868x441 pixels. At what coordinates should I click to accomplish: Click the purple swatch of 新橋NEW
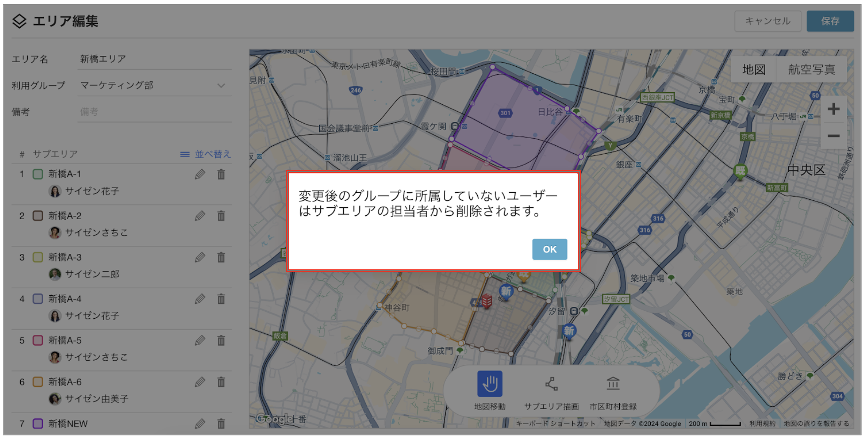point(38,424)
